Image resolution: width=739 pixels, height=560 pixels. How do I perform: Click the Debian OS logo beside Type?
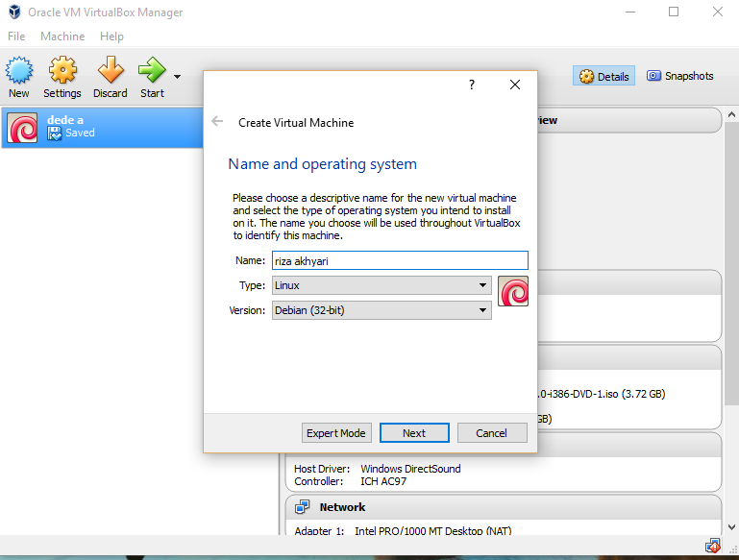(x=513, y=291)
